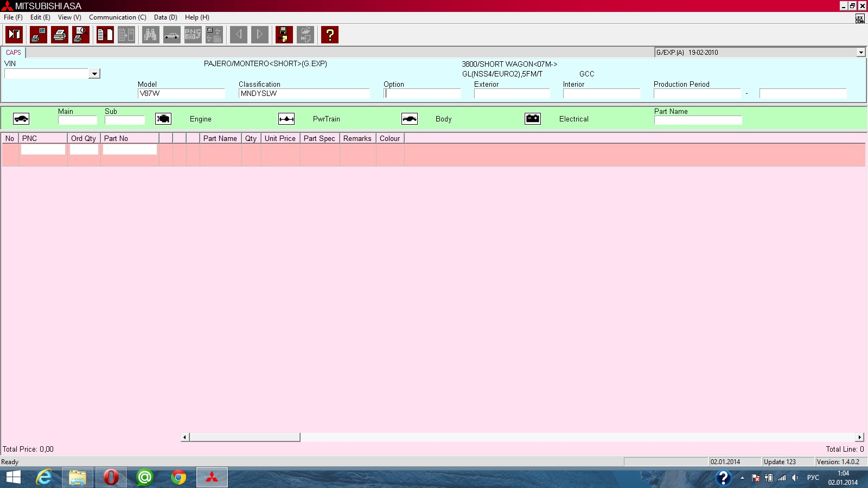Viewport: 868px width, 488px height.
Task: Click the whole vehicle group icon
Action: point(21,119)
